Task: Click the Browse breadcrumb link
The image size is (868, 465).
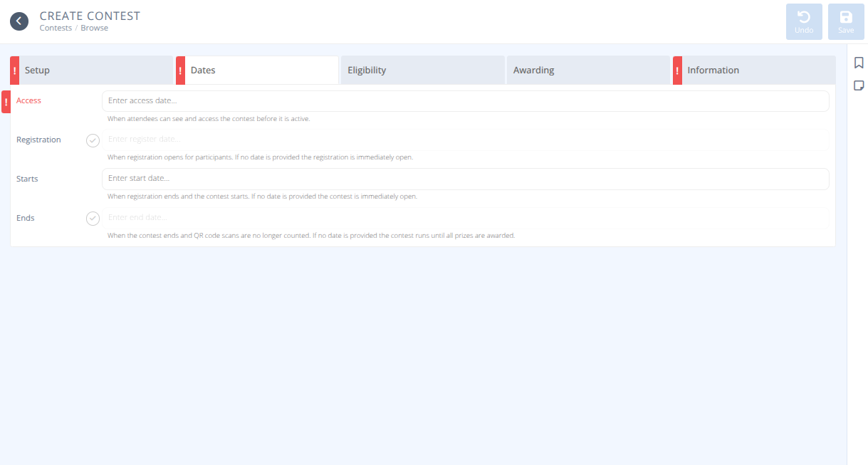Action: 94,28
